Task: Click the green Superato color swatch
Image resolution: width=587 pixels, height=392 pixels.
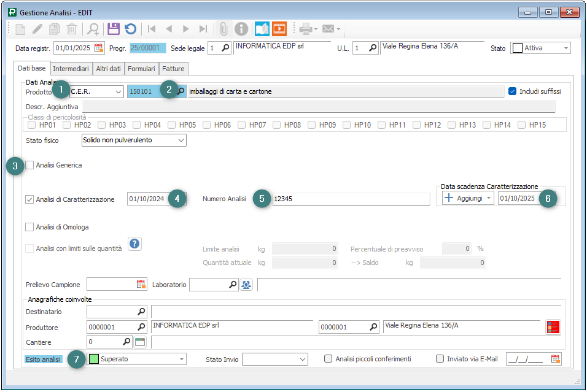Action: click(94, 359)
